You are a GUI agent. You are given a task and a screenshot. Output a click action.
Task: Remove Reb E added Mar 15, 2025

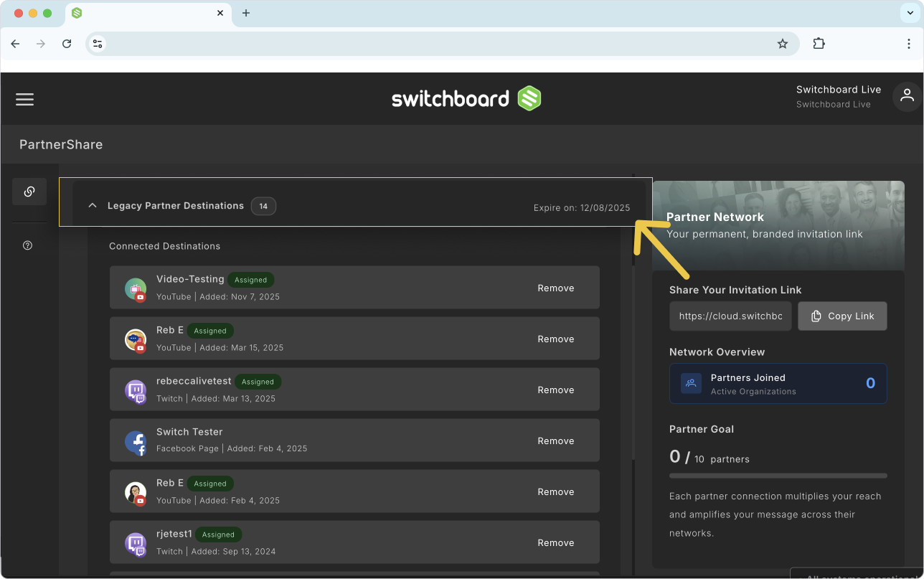[x=556, y=339]
